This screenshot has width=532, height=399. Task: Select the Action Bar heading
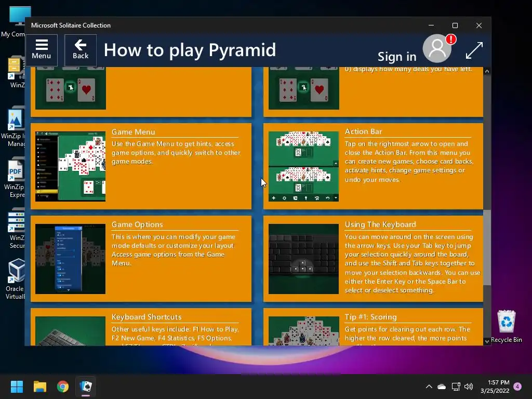pos(363,131)
